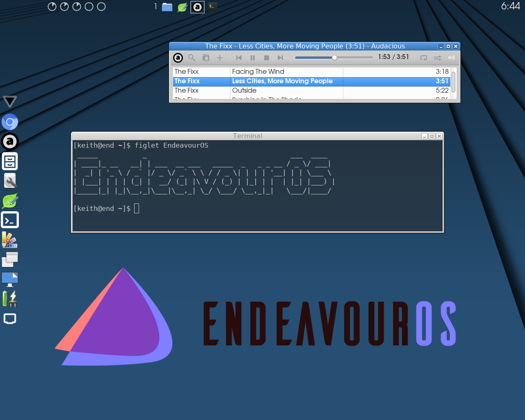Launch the terminal from the left dock

(x=10, y=220)
